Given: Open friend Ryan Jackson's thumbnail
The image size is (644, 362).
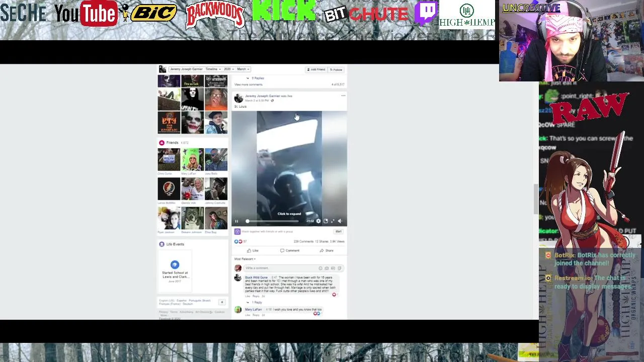Looking at the screenshot, I should pyautogui.click(x=169, y=218).
